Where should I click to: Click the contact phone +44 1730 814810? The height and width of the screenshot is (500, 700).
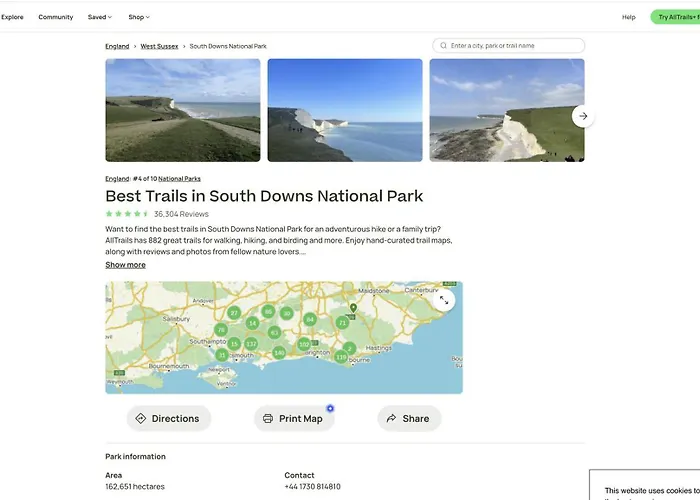(312, 486)
